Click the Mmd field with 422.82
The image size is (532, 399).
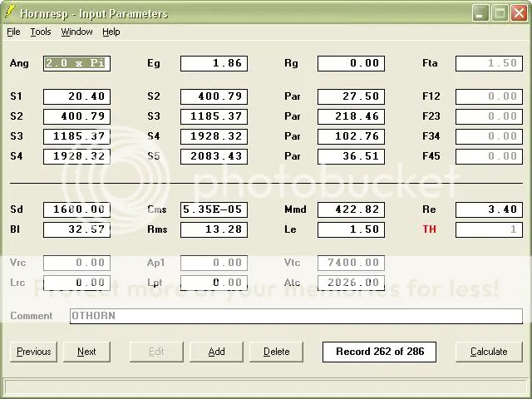pyautogui.click(x=351, y=210)
